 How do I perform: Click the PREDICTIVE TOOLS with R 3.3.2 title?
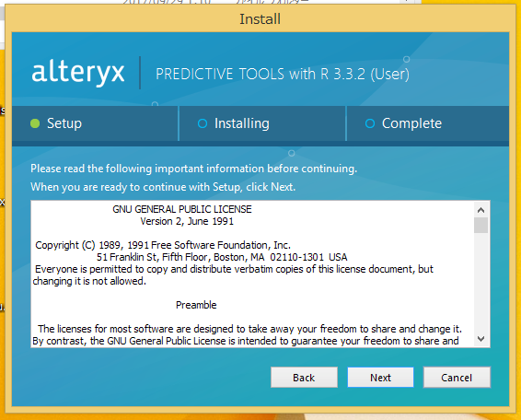click(283, 74)
